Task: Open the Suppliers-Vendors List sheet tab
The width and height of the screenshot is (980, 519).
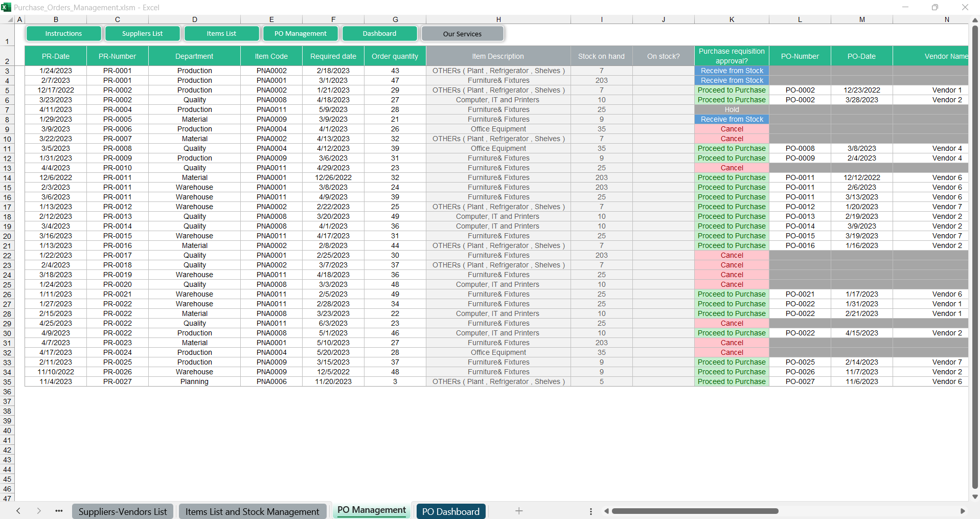Action: coord(123,511)
